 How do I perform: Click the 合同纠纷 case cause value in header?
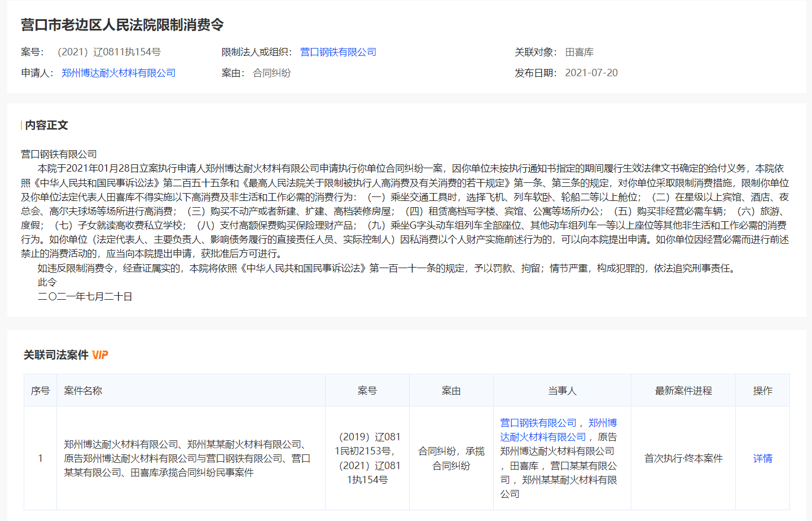coord(271,73)
